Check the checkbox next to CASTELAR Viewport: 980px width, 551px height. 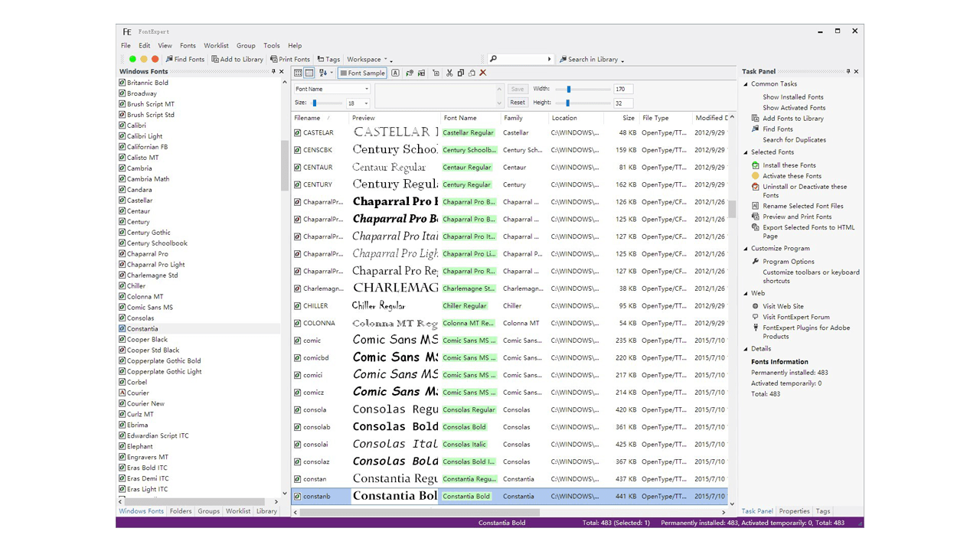coord(297,132)
